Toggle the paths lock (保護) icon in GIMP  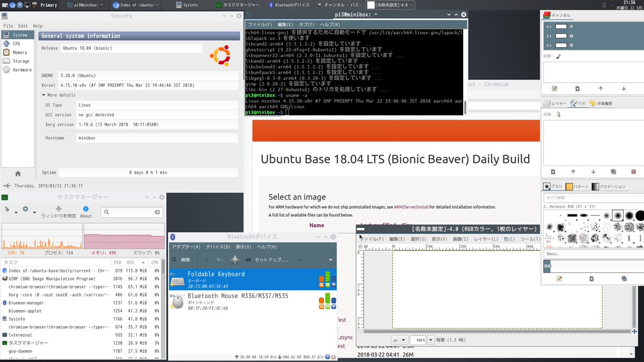pos(559,114)
